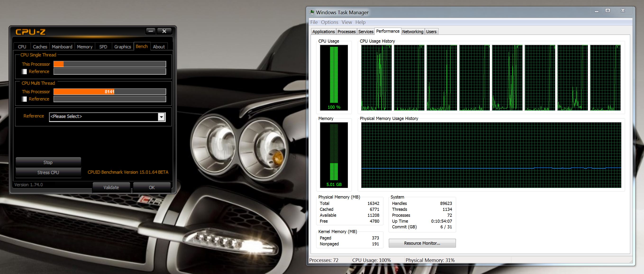Click the Threads value 1134

[x=447, y=209]
